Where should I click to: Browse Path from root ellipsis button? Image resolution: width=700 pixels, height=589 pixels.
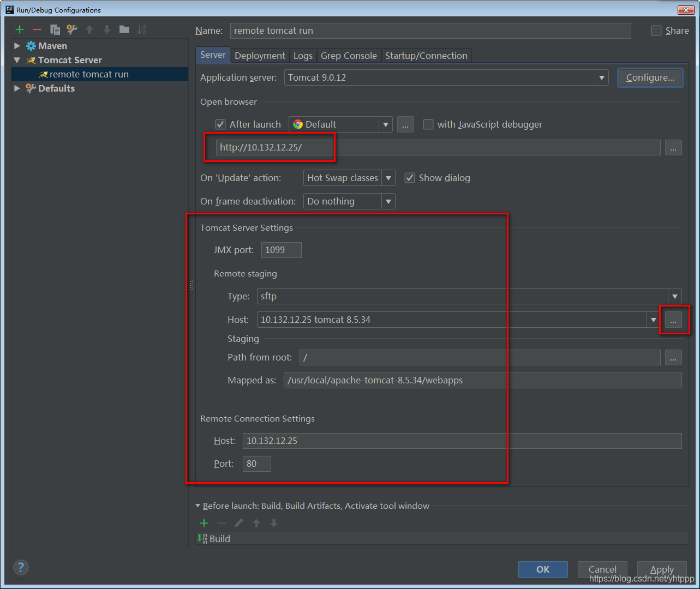pyautogui.click(x=673, y=357)
